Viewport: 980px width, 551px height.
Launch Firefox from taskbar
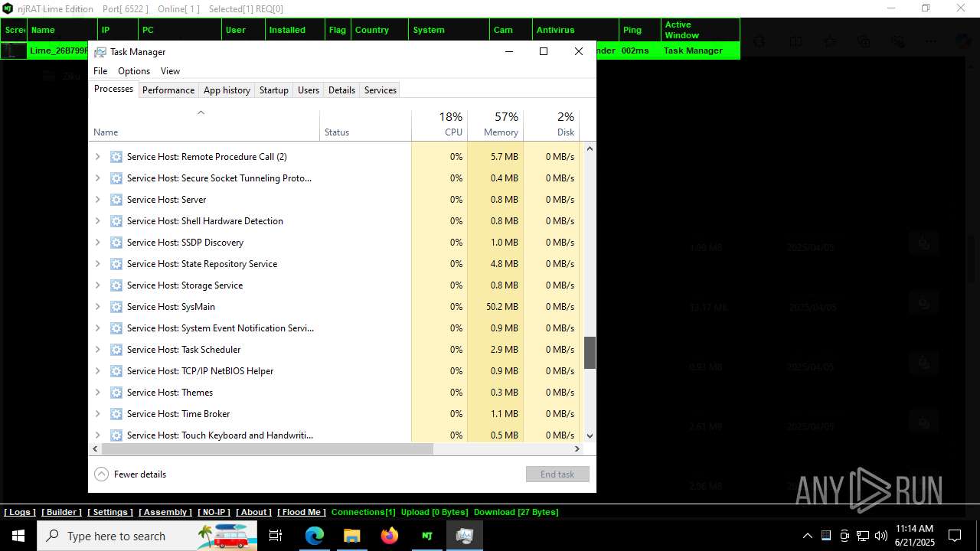(x=389, y=536)
